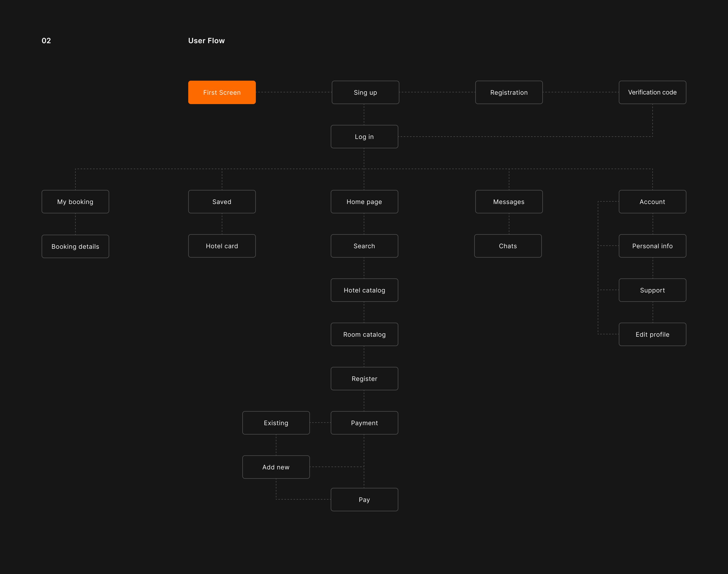Select the Search node
The image size is (728, 574).
coord(364,246)
